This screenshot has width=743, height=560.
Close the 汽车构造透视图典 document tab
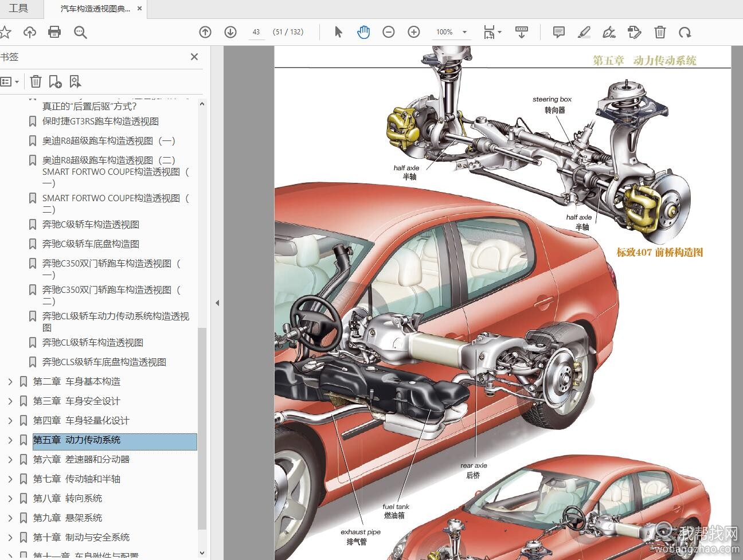tap(139, 9)
